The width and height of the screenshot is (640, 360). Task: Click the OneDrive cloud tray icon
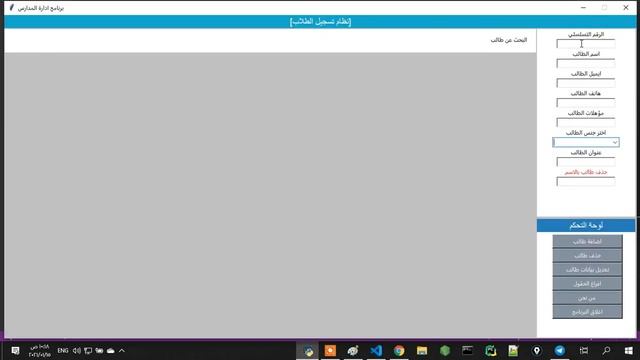point(111,351)
